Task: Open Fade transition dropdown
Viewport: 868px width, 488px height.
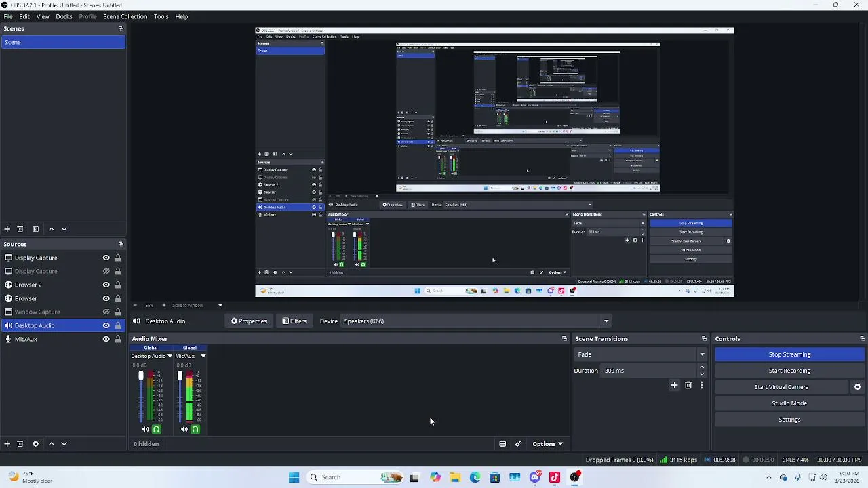Action: coord(640,354)
